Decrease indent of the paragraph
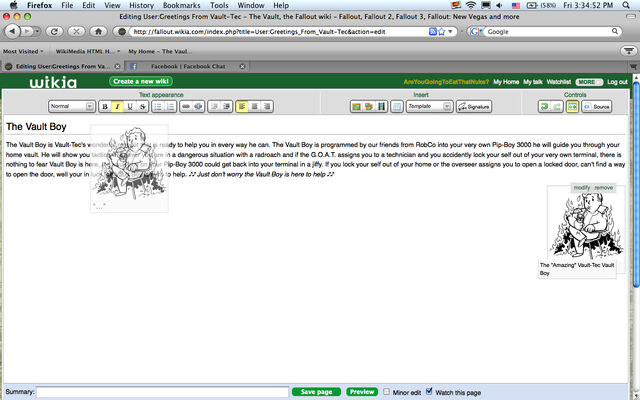Viewport: 640px width, 400px height. (x=214, y=107)
